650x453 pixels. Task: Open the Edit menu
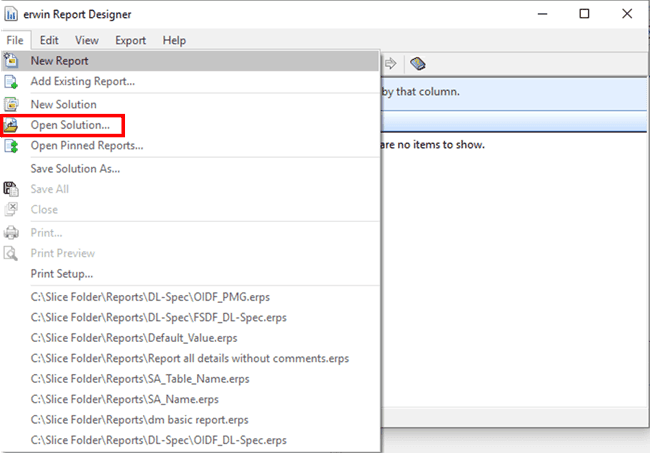[49, 40]
